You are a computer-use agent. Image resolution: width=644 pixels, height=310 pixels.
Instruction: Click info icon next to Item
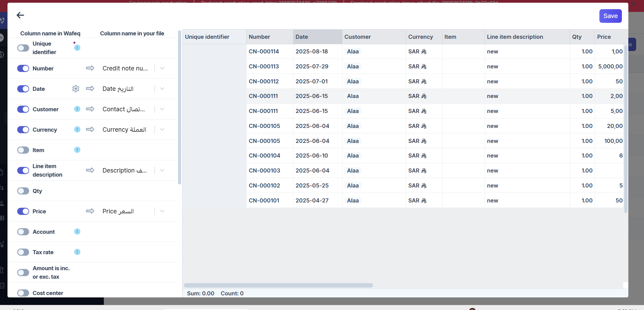[x=77, y=150]
